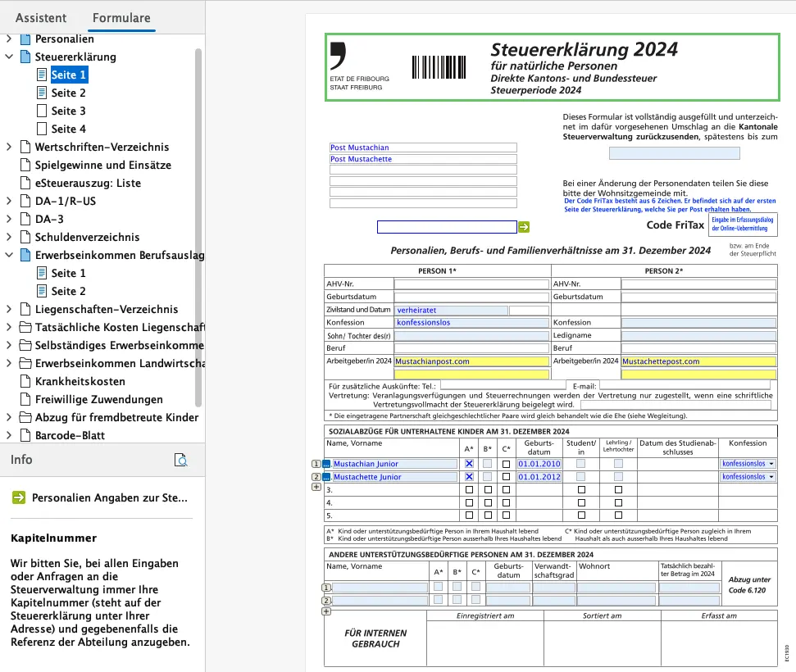Add a supported person row via plus icon
Viewport: 796px width, 672px height.
coord(326,611)
